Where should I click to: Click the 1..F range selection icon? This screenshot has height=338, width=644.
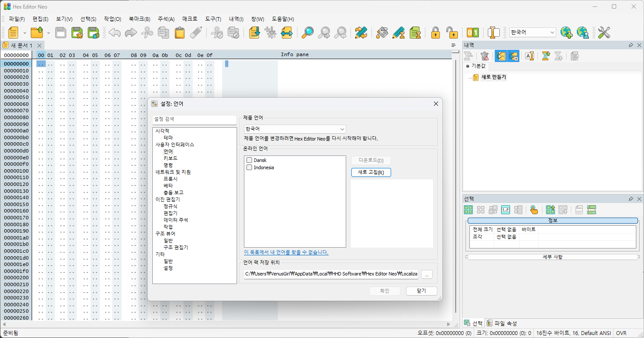click(506, 210)
